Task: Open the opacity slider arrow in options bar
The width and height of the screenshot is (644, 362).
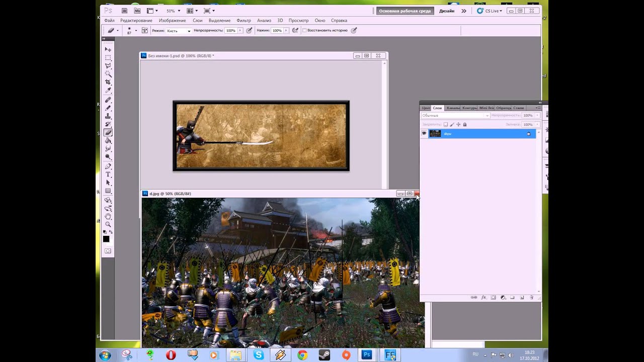Action: [x=240, y=31]
